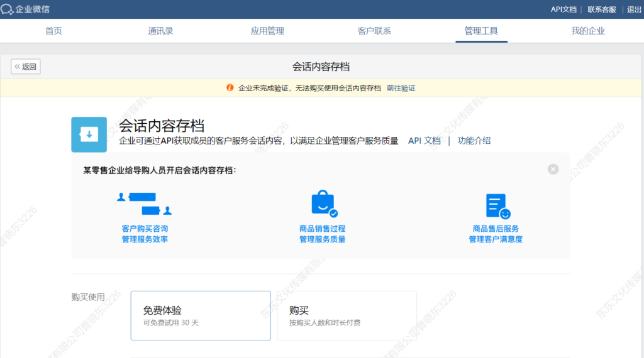Open the 我的企业 tab
The height and width of the screenshot is (358, 644).
coord(588,31)
